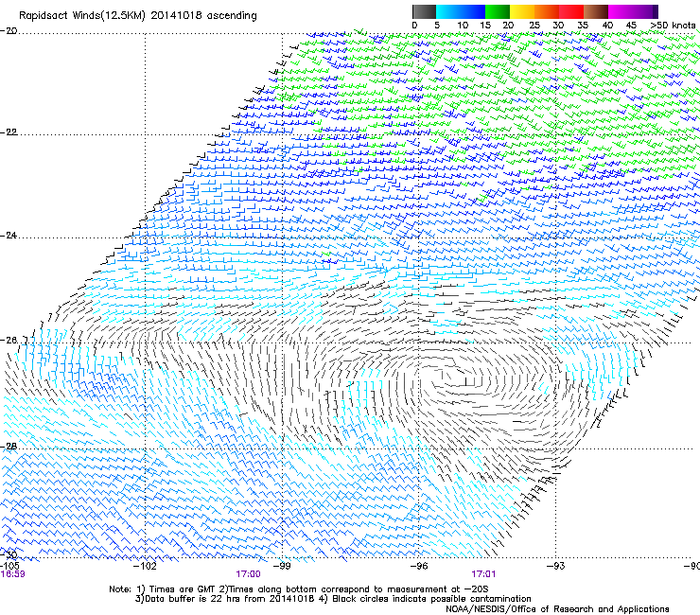This screenshot has height=615, width=700.
Task: Click the 'Times are GMT' note line
Action: [x=299, y=589]
